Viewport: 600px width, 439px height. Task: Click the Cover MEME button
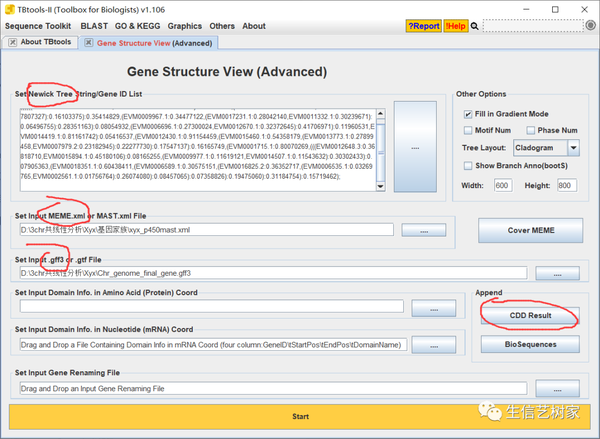530,230
